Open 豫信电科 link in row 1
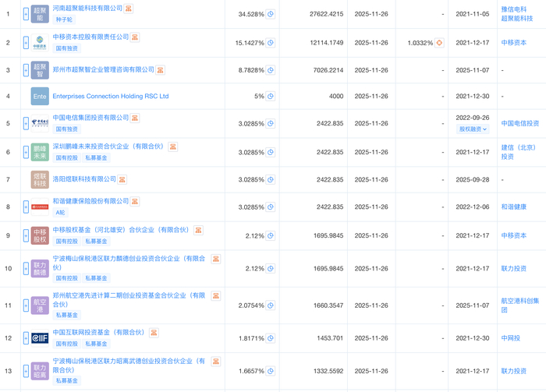Screen dimensions: 546x392 pos(513,9)
